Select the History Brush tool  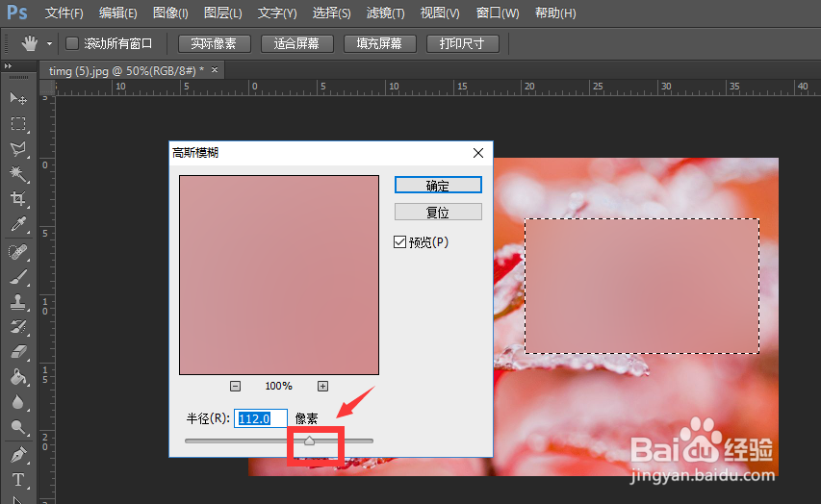tap(18, 327)
